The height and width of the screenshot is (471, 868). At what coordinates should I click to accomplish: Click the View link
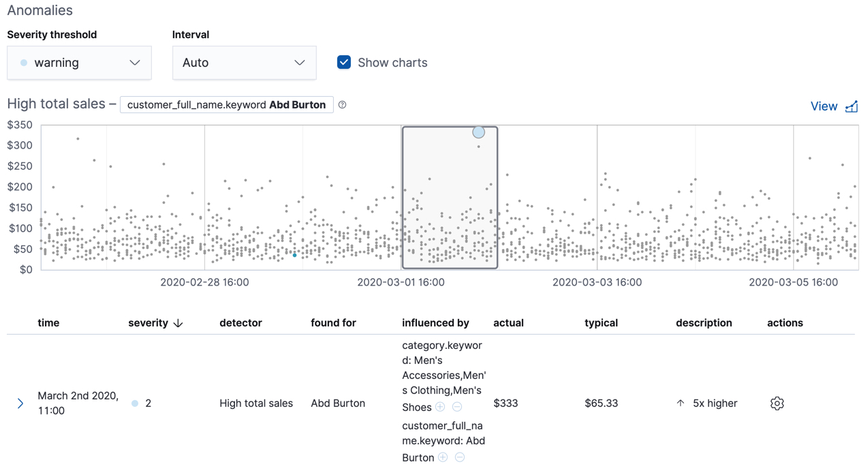[821, 106]
